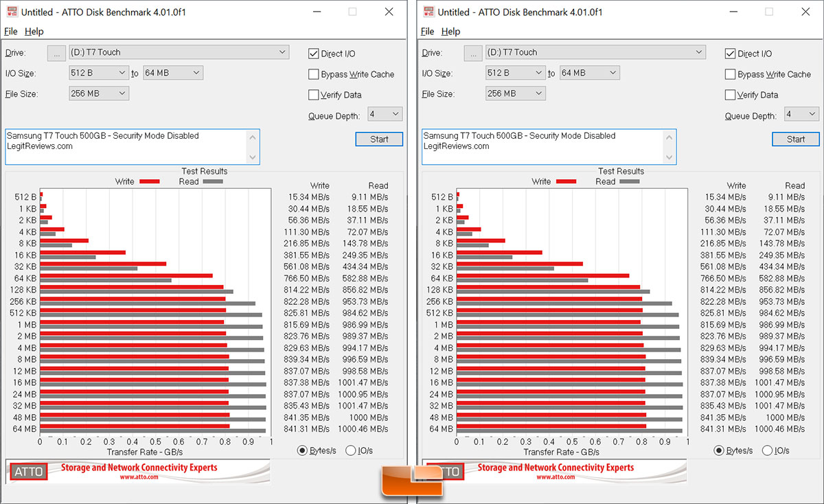The height and width of the screenshot is (504, 824).
Task: Click the 15.34 MB/s write value in left window
Action: tap(310, 197)
